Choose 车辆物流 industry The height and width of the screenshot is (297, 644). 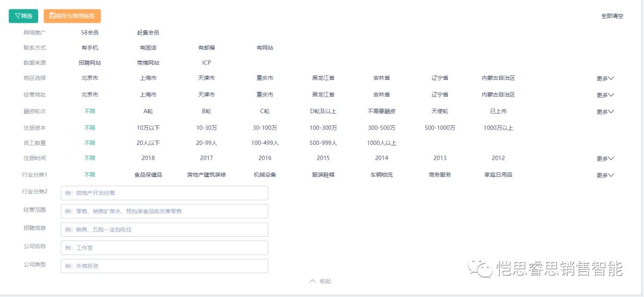point(382,175)
